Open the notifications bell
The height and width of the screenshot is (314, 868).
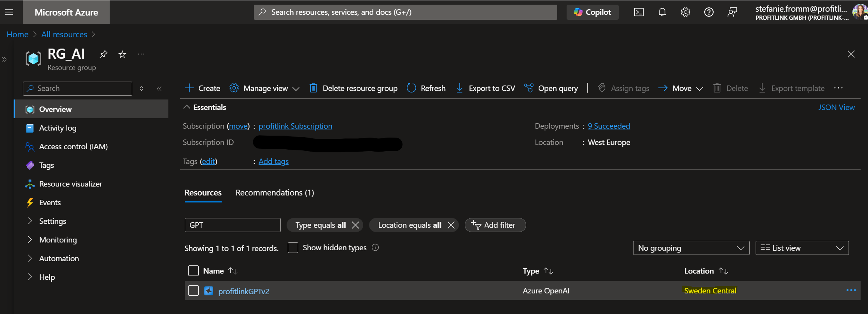pyautogui.click(x=662, y=12)
